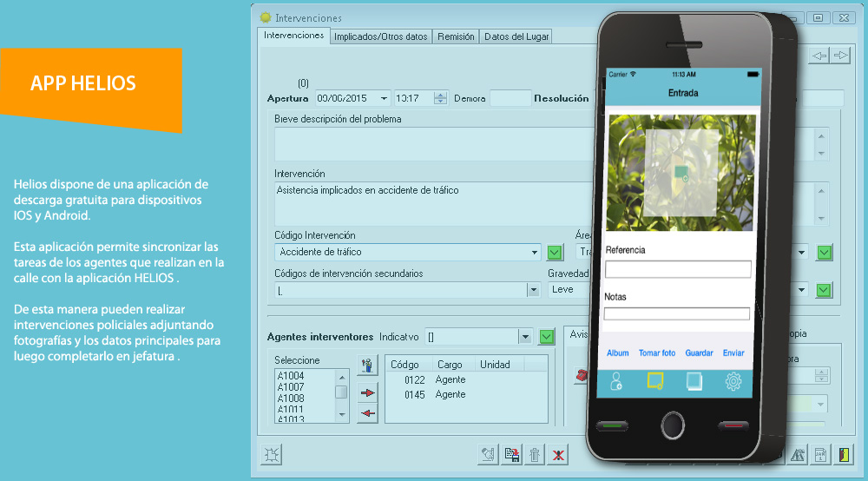The width and height of the screenshot is (868, 481).
Task: Click the trash delete toolbar icon
Action: click(x=535, y=454)
